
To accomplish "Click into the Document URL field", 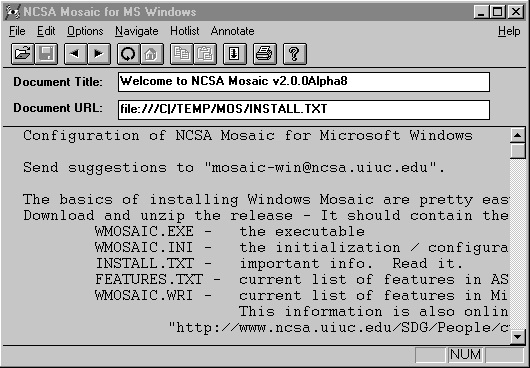I will coord(304,109).
